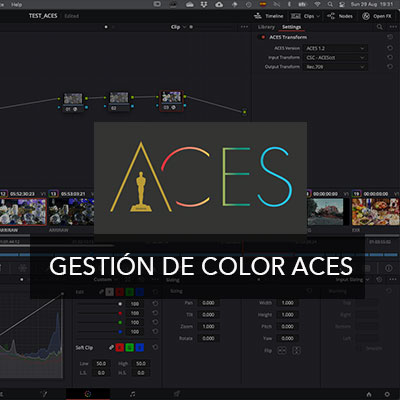Image resolution: width=400 pixels, height=400 pixels.
Task: Switch to the Color page icon
Action: click(x=88, y=394)
